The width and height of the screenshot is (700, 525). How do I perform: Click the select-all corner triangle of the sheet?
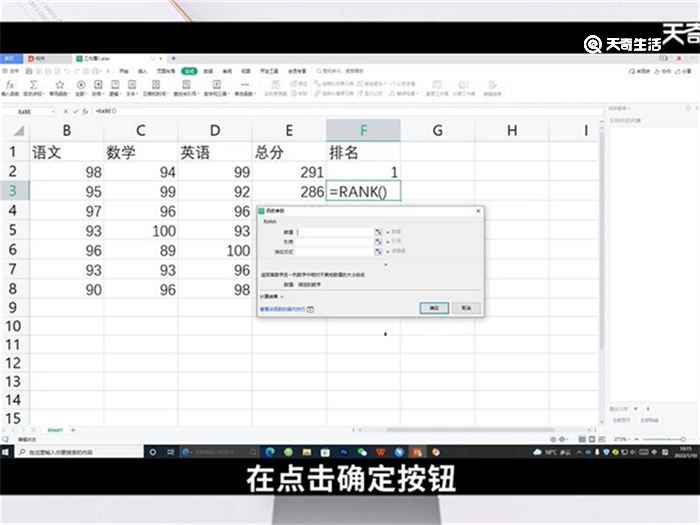[18, 131]
